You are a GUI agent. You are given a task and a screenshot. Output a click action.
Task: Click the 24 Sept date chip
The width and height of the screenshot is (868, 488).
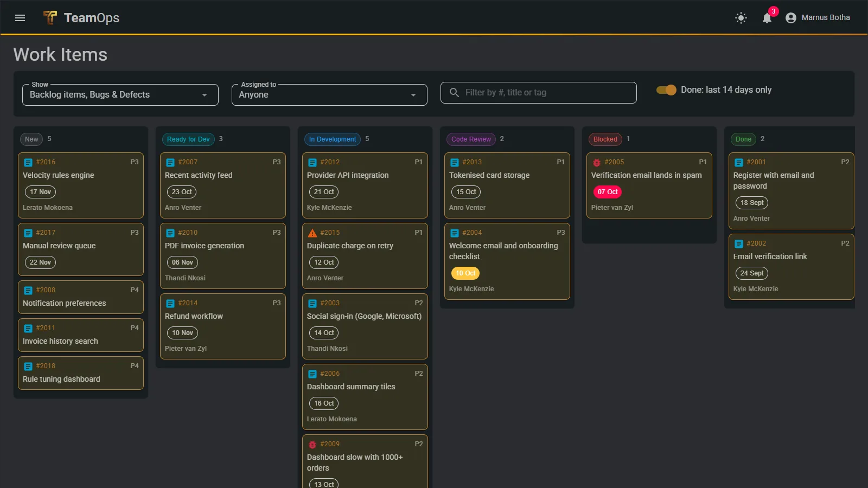point(752,273)
